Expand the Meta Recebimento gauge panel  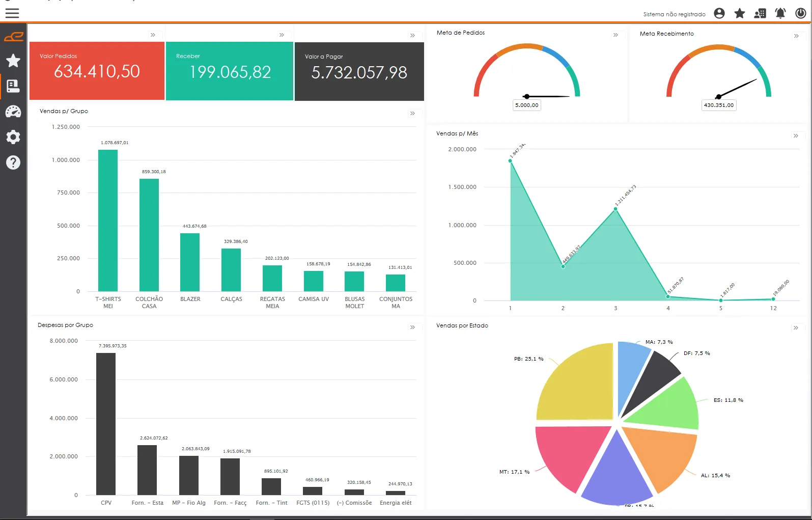point(796,36)
